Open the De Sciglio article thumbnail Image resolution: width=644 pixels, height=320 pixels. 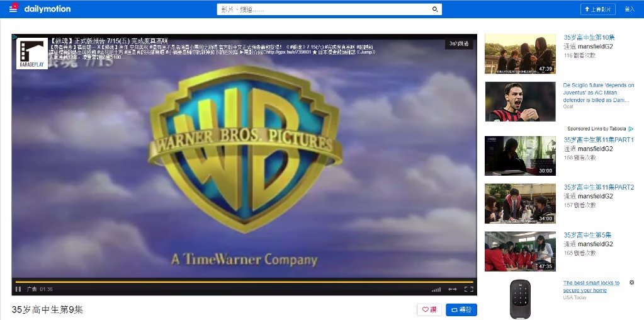click(x=520, y=101)
